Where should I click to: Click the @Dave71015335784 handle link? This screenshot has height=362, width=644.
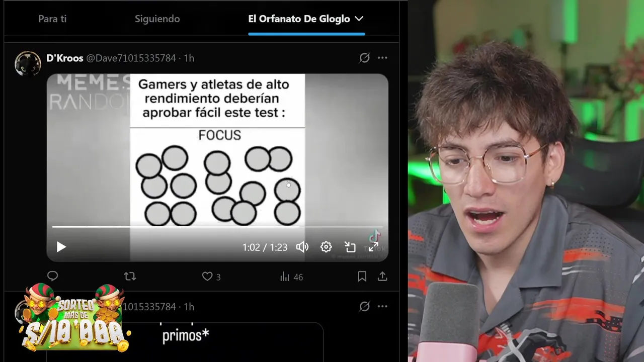131,58
